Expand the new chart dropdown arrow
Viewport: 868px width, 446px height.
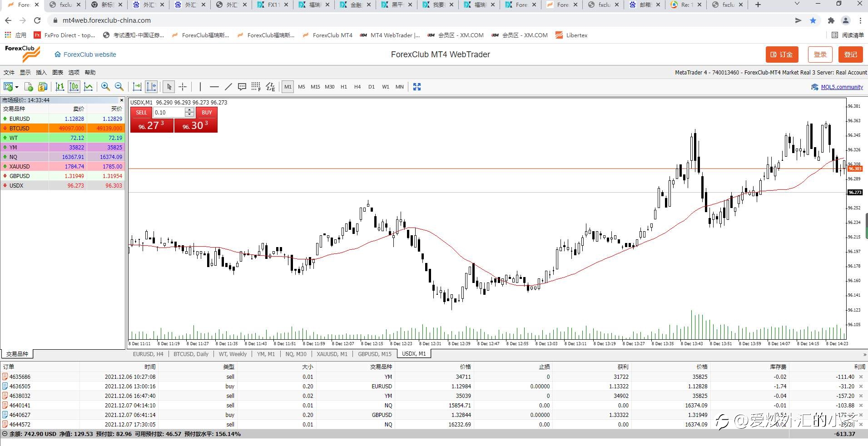click(17, 87)
